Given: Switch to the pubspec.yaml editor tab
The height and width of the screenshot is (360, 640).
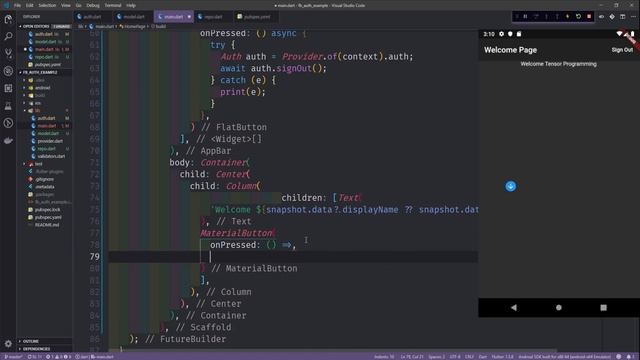Looking at the screenshot, I should [256, 17].
